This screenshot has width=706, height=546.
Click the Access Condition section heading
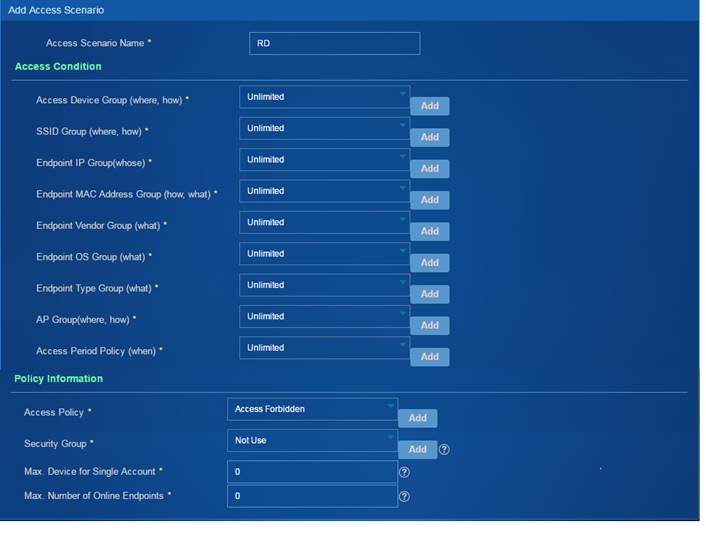pos(58,67)
